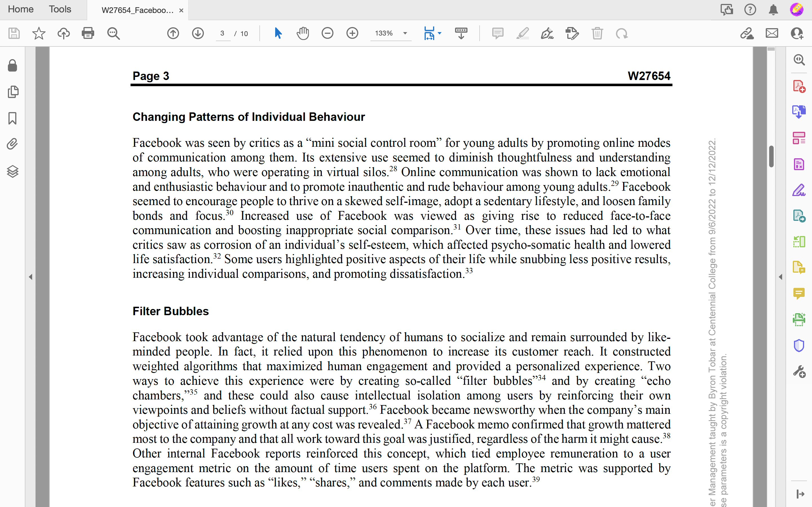Viewport: 812px width, 507px height.
Task: Click the page number field showing 3
Action: pos(222,34)
